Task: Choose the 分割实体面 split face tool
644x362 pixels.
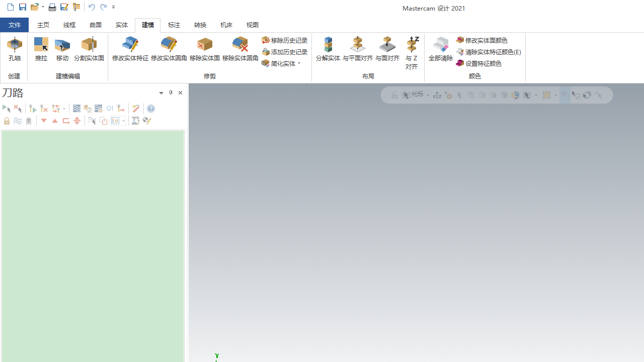Action: (x=89, y=49)
